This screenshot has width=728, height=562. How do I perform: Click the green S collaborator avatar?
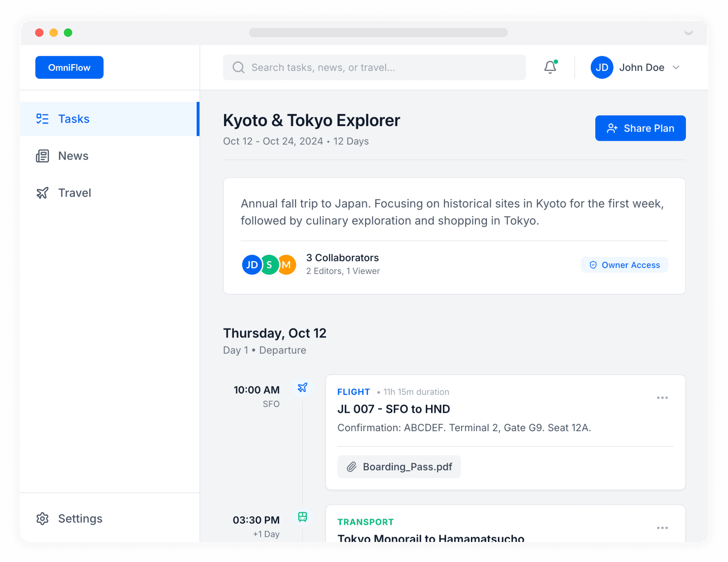tap(269, 265)
